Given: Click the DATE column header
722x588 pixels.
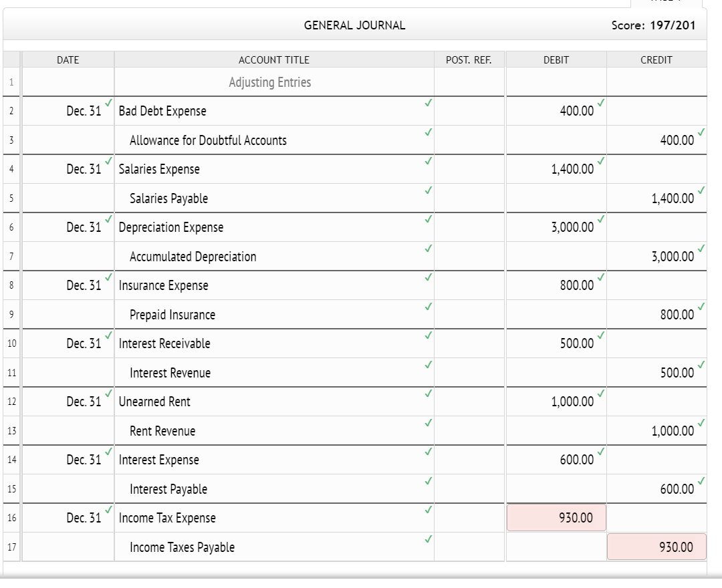Looking at the screenshot, I should (68, 60).
